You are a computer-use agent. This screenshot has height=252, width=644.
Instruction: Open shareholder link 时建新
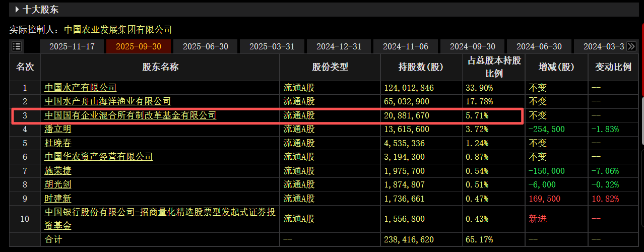[x=58, y=199]
